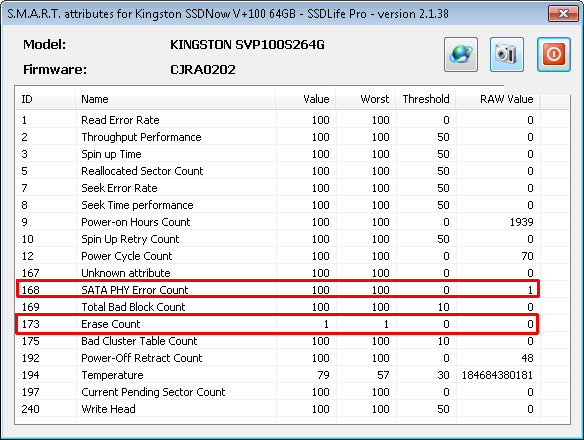Sort by the ID column header
Image resolution: width=584 pixels, height=440 pixels.
45,99
